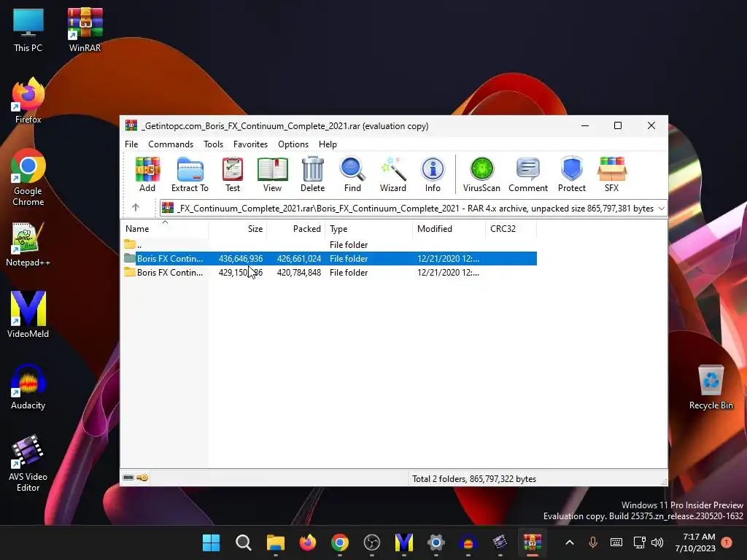747x560 pixels.
Task: Show archive Info
Action: (433, 174)
